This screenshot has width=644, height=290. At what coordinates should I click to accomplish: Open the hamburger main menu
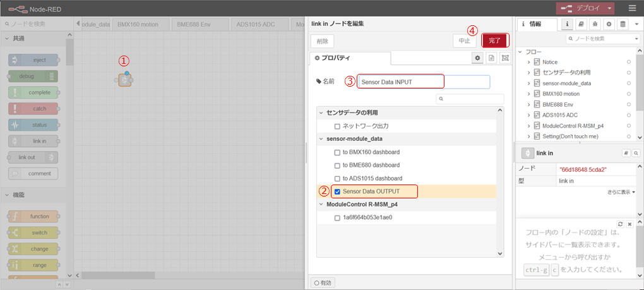tap(632, 8)
